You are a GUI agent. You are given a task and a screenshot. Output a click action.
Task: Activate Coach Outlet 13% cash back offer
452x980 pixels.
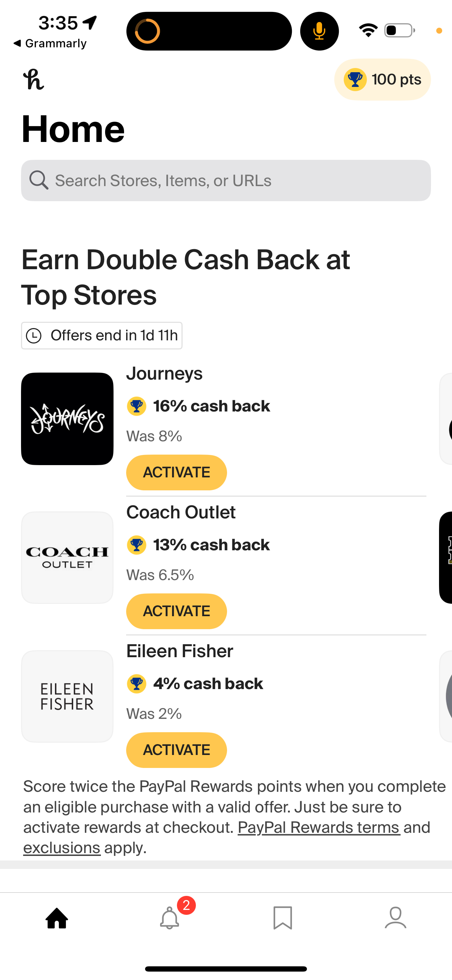point(176,611)
